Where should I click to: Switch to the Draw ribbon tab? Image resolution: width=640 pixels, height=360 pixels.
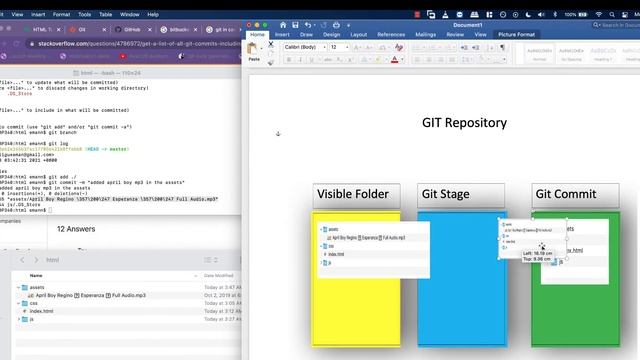point(306,35)
